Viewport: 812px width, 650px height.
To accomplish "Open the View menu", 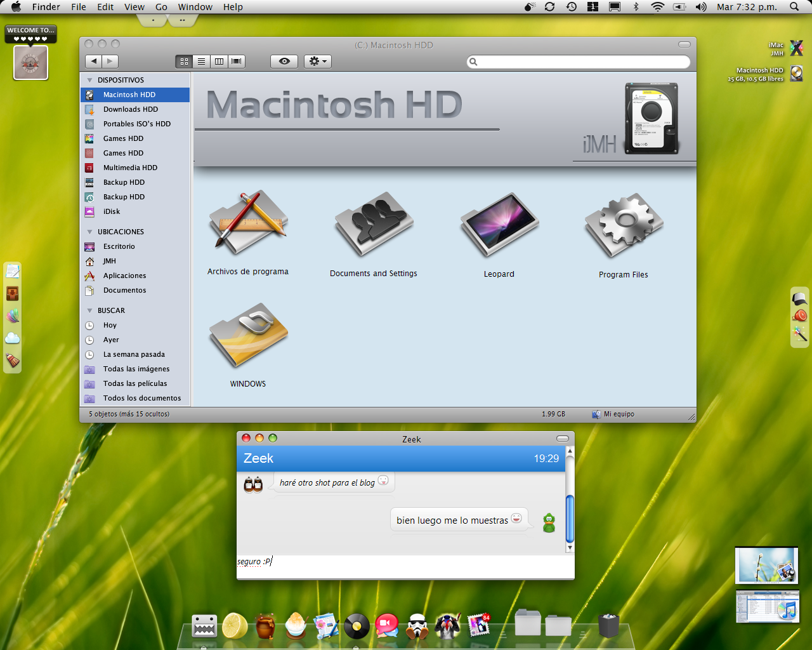I will click(x=134, y=7).
